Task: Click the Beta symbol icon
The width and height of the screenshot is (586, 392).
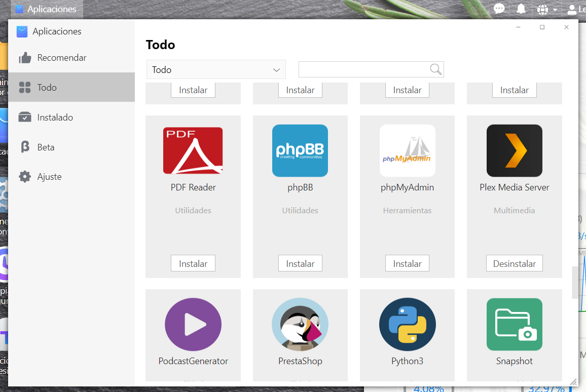Action: point(25,147)
